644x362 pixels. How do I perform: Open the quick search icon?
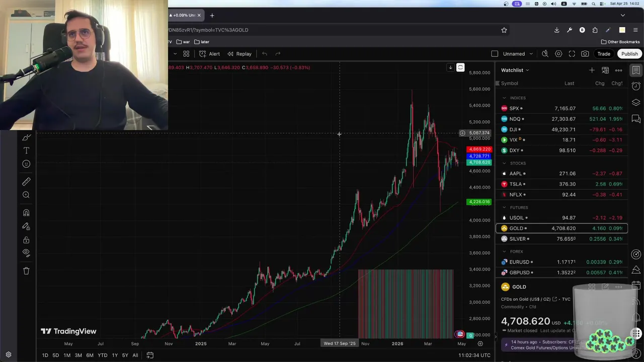point(545,54)
